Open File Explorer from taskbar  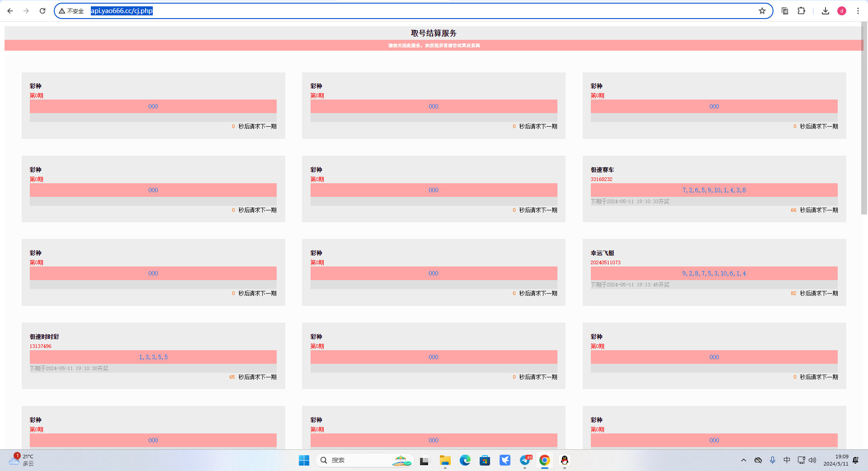click(x=445, y=460)
